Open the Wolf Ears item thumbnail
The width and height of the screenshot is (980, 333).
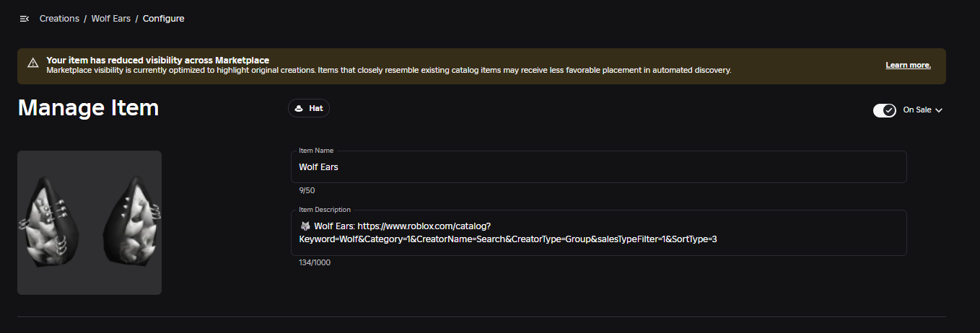(89, 223)
